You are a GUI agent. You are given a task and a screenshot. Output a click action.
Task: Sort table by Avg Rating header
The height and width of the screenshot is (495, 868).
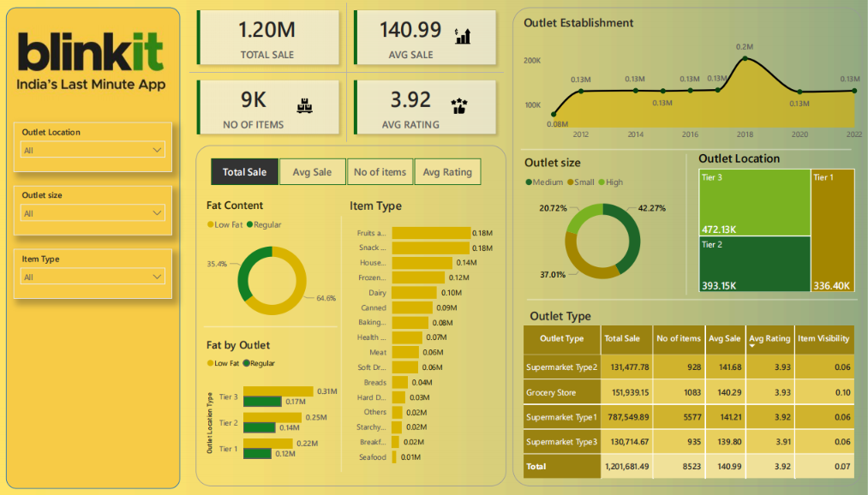769,338
